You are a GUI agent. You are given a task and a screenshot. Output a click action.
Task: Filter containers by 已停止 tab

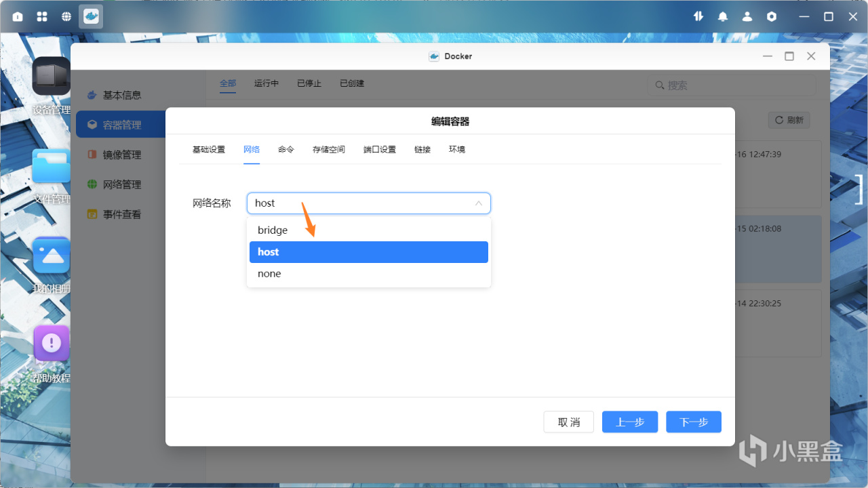309,83
